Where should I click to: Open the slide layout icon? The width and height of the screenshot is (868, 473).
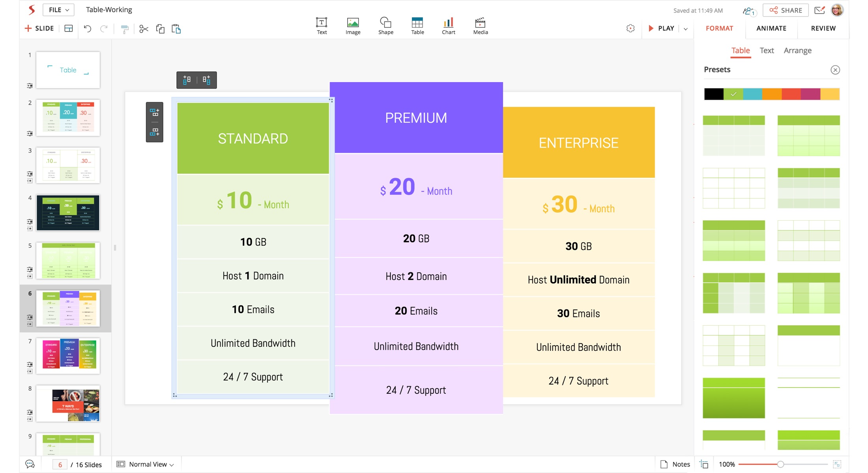point(69,29)
